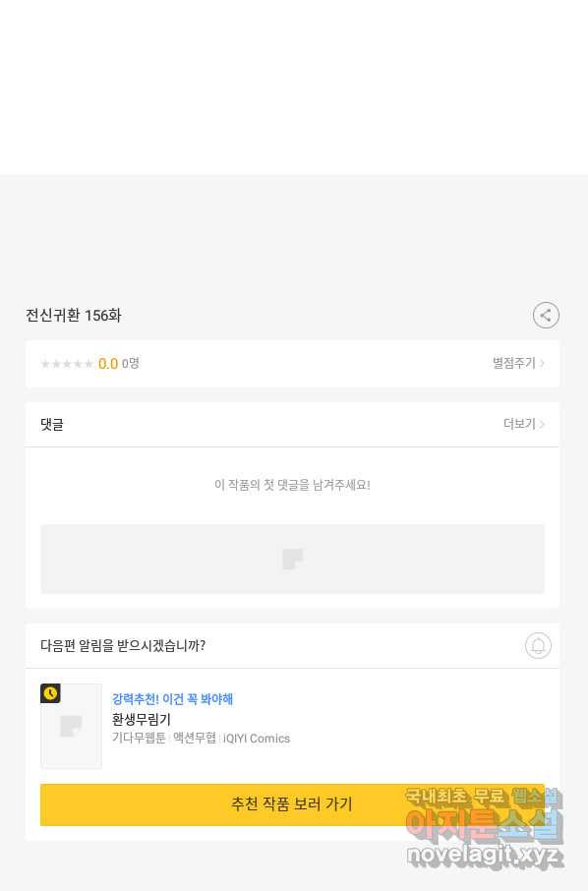The image size is (588, 891).
Task: Expand comments with 더보기
Action: (519, 424)
